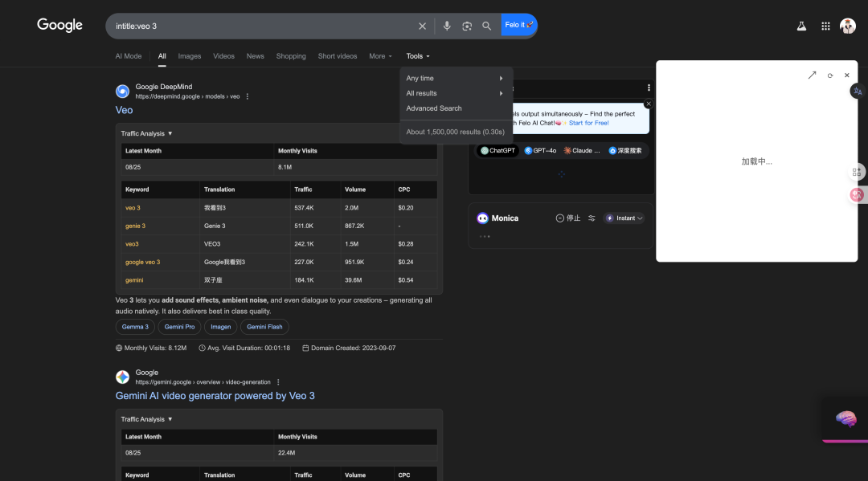Viewport: 868px width, 481px height.
Task: Open the brain assistant floating icon
Action: (x=845, y=419)
